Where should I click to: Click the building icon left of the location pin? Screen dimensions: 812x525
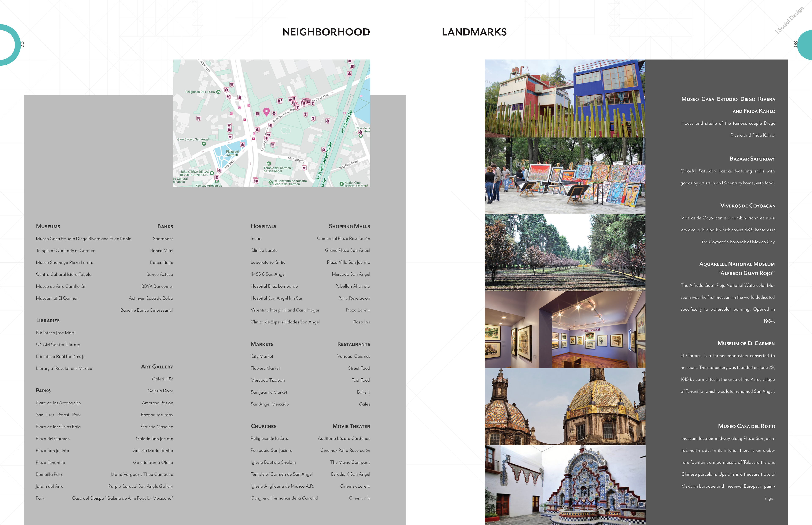click(258, 114)
